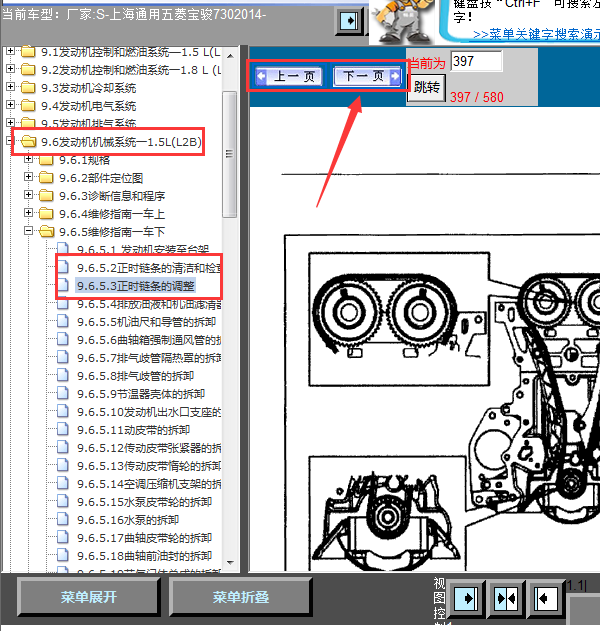This screenshot has width=600, height=631.
Task: Expand the 9.4发动机电气系统 node
Action: pyautogui.click(x=10, y=105)
